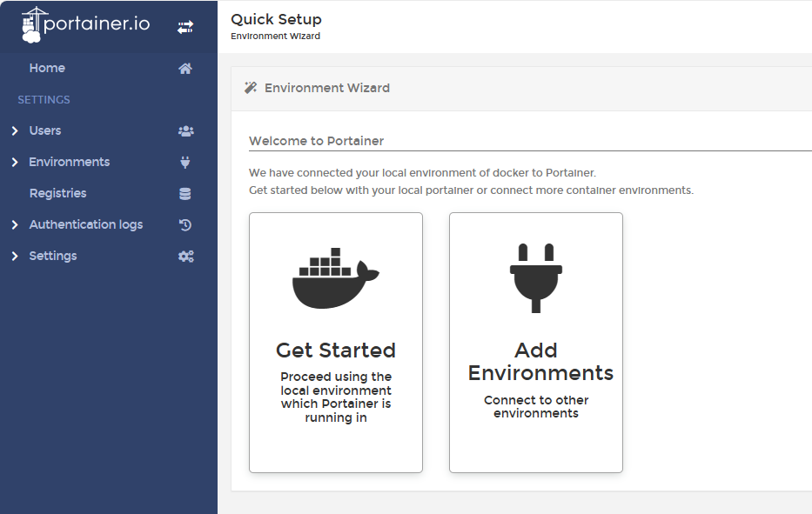Expand the Authentication logs chevron
812x514 pixels.
[15, 225]
